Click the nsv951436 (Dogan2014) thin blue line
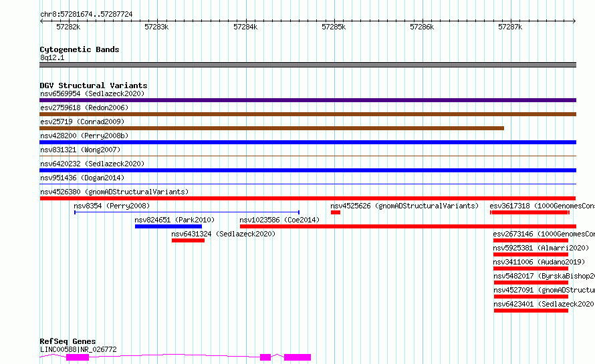Viewport: 595px width, 364px height. [308, 184]
